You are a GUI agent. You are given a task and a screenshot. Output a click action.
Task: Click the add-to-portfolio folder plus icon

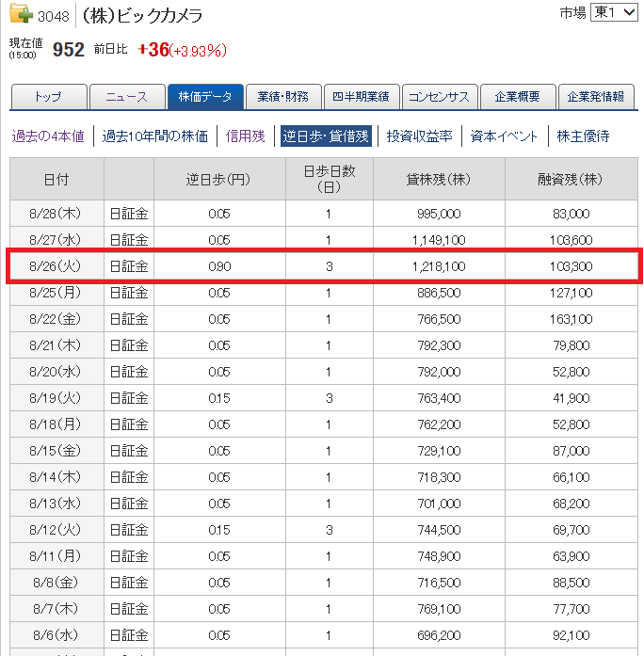[x=21, y=13]
